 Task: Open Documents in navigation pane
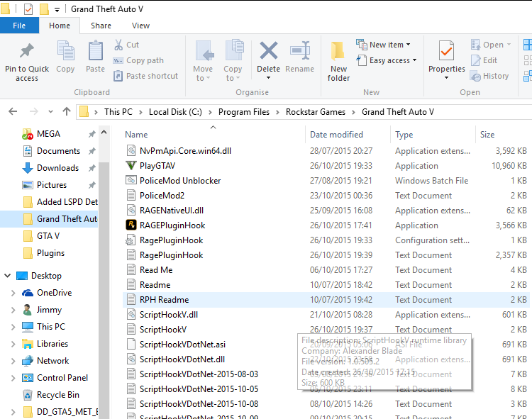coord(58,151)
